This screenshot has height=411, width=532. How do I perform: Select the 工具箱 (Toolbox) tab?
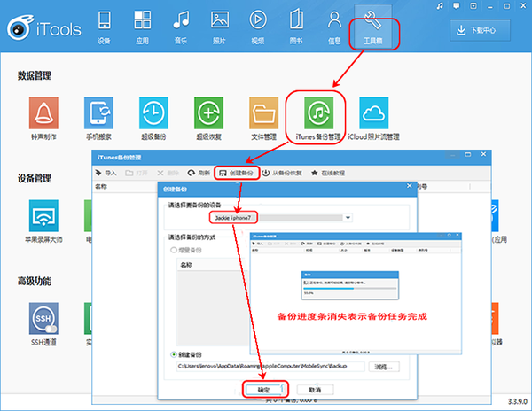coord(373,27)
